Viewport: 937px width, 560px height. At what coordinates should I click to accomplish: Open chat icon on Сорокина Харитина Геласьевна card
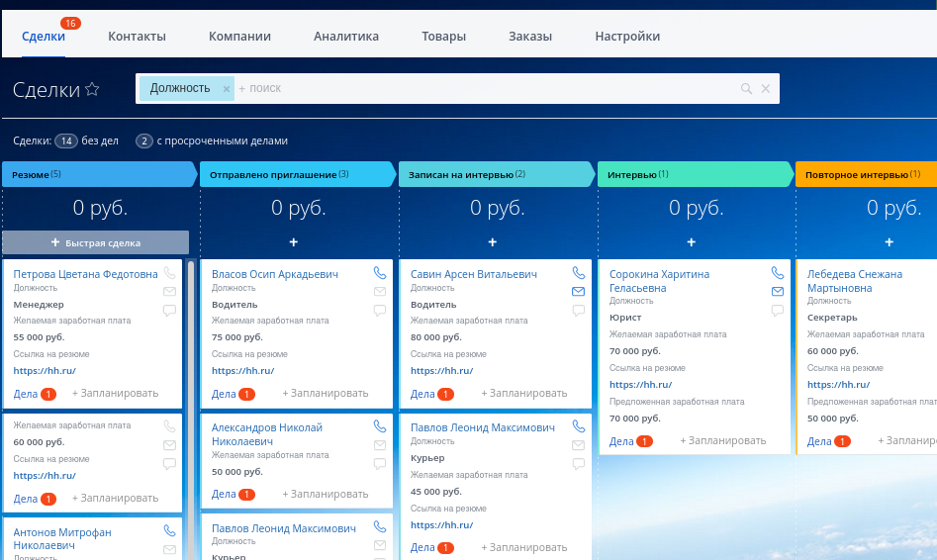pyautogui.click(x=778, y=311)
